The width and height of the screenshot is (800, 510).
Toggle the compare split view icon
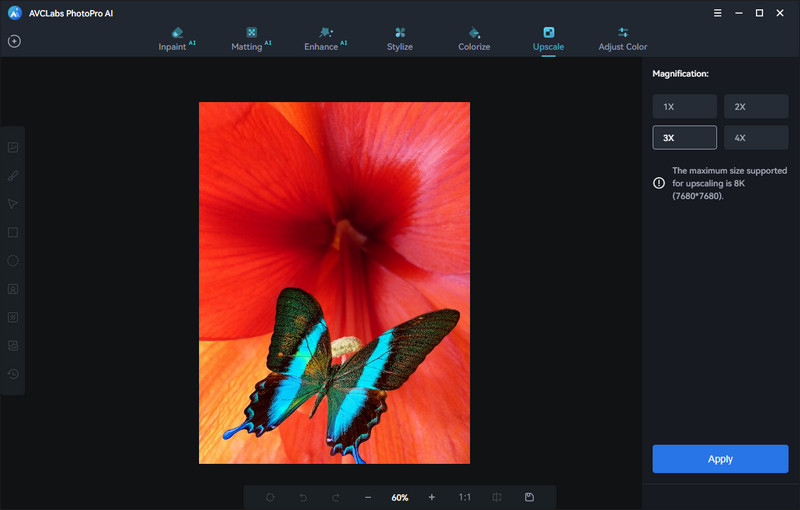pyautogui.click(x=496, y=497)
